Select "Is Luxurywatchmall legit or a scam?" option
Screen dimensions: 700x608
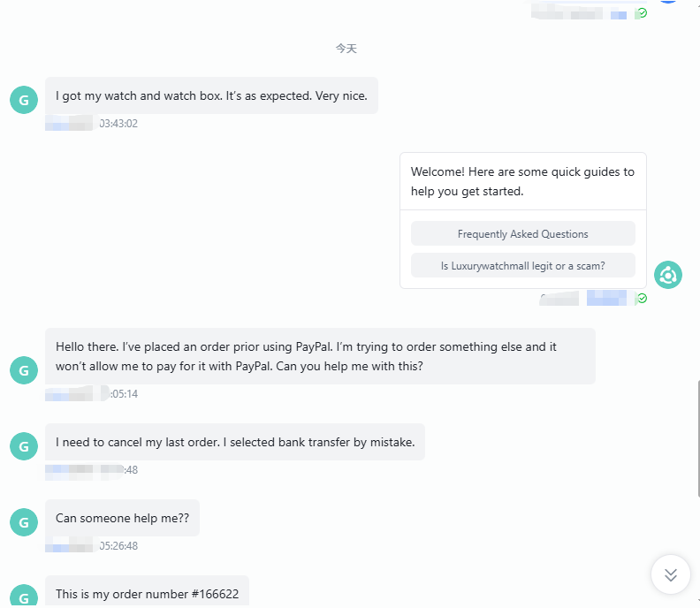point(522,265)
